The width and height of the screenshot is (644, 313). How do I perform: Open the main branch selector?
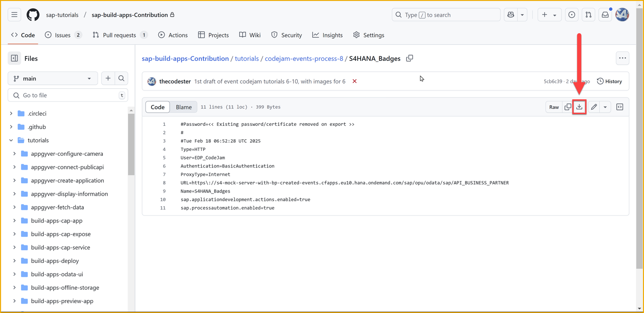[x=53, y=78]
